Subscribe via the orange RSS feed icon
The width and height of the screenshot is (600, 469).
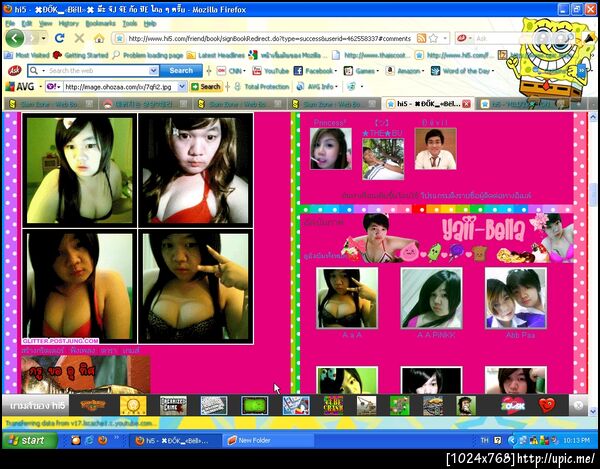421,38
